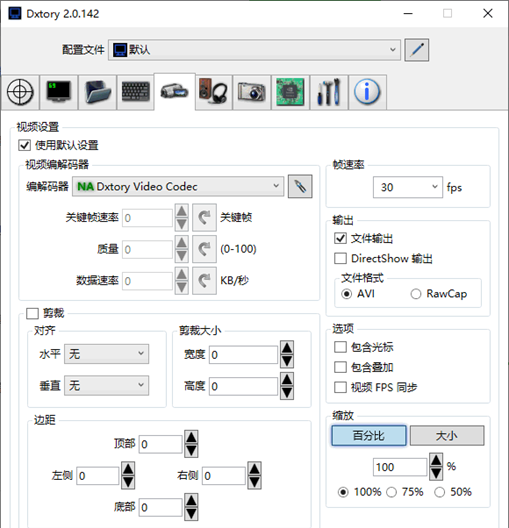Open the fps frame rate dropdown
509x528 pixels.
[408, 187]
